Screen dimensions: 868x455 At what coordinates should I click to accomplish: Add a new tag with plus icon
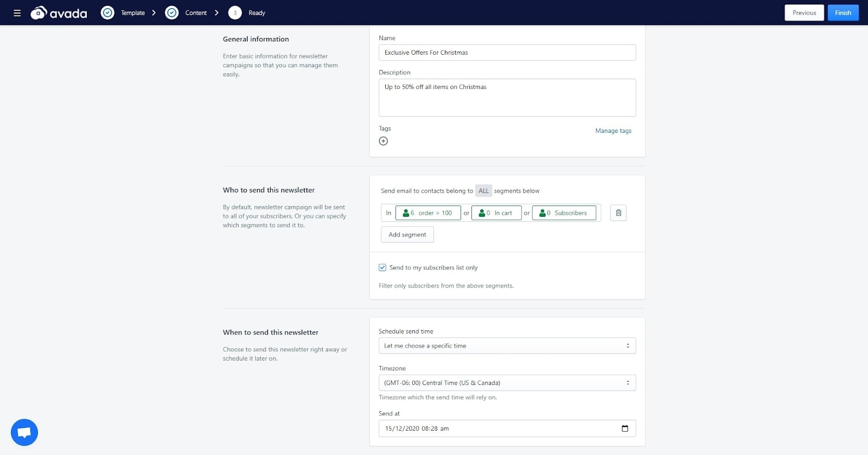(384, 141)
